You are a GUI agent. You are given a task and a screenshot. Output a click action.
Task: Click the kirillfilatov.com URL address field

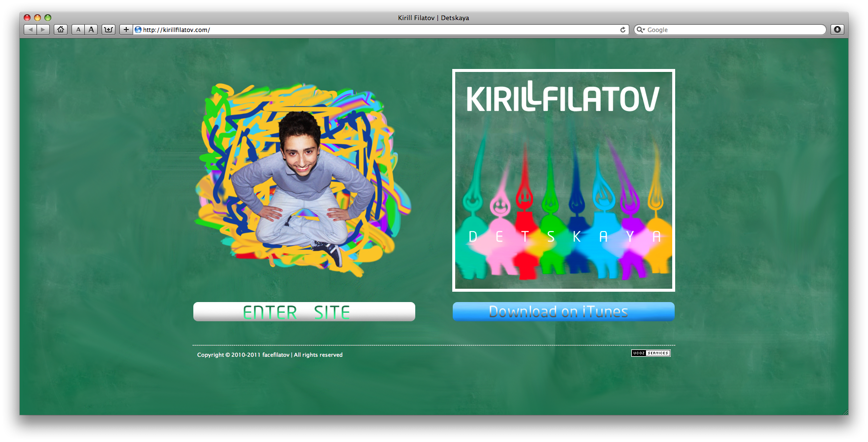(375, 30)
